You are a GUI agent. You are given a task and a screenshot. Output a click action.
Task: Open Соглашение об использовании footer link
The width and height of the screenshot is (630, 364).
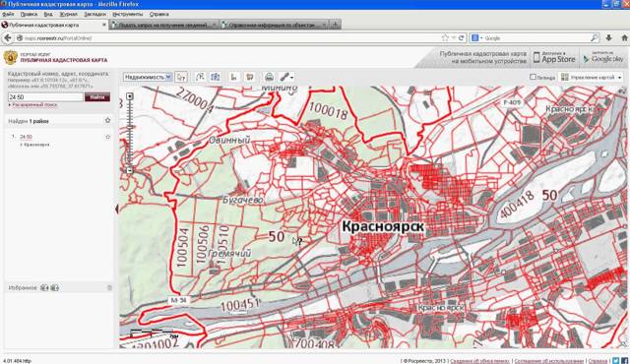(548, 361)
